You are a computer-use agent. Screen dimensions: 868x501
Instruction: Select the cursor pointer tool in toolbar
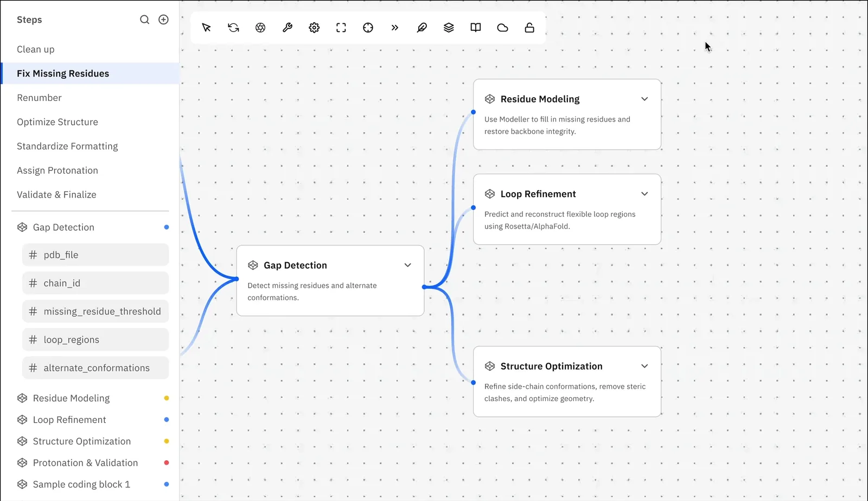coord(206,28)
